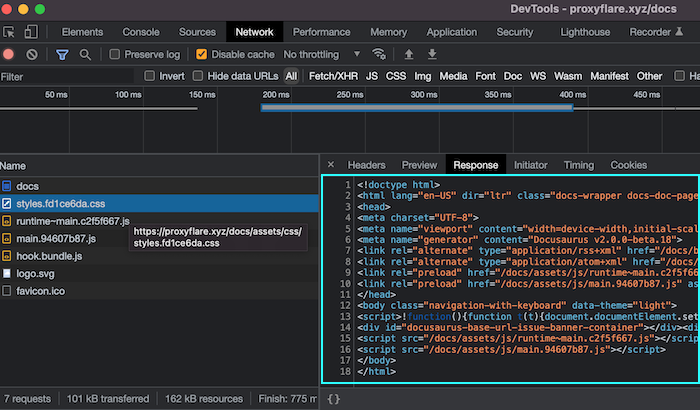The image size is (700, 410).
Task: Click the main.94607b87.js script icon
Action: (7, 238)
